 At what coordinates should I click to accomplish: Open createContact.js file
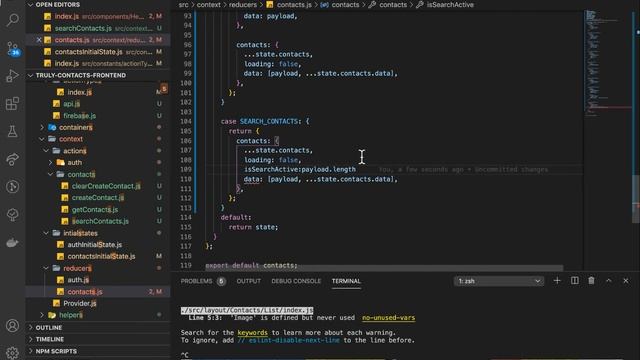coord(98,198)
